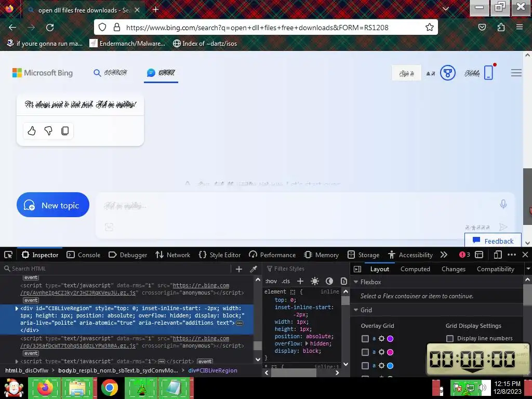Click the add image icon in chat box

point(109,227)
